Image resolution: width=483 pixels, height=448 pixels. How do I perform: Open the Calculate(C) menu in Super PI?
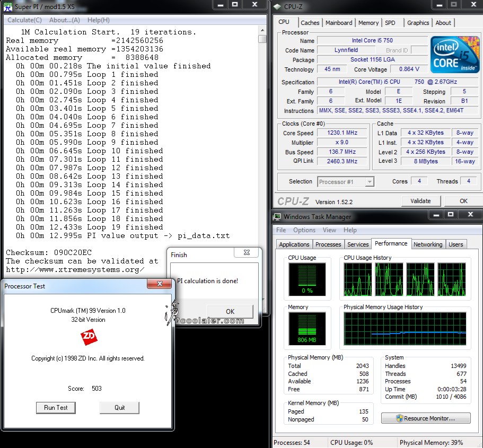coord(24,20)
